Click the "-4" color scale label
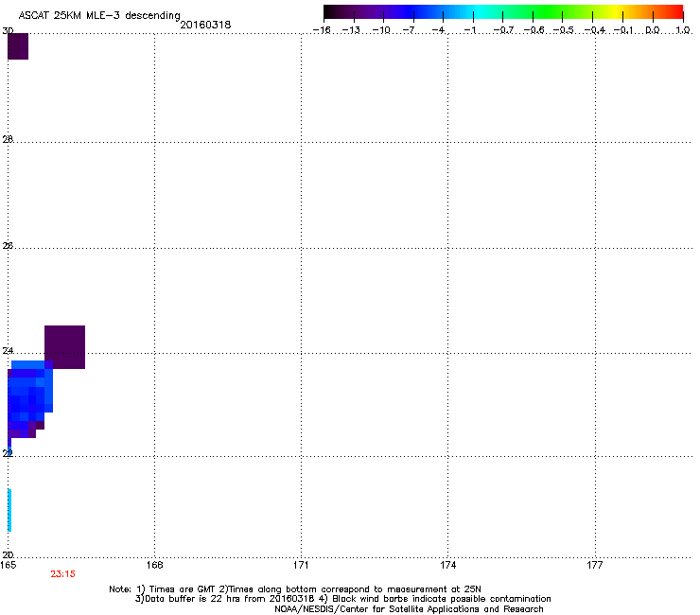Viewport: 700px width, 615px height. pyautogui.click(x=438, y=30)
